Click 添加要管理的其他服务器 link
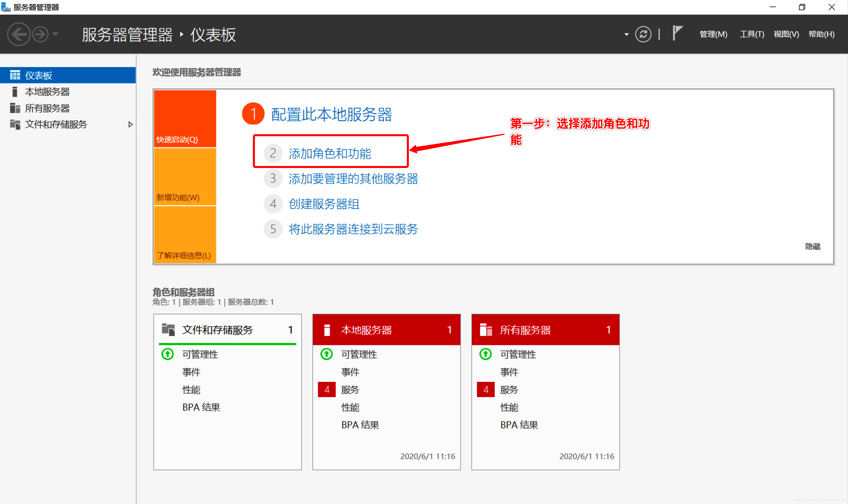 pyautogui.click(x=353, y=178)
